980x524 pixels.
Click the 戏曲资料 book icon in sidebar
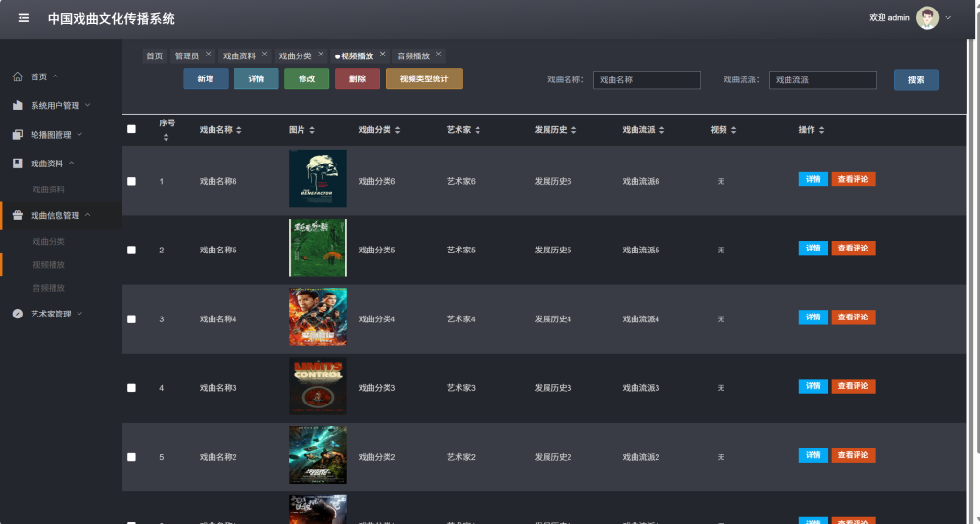pyautogui.click(x=18, y=163)
